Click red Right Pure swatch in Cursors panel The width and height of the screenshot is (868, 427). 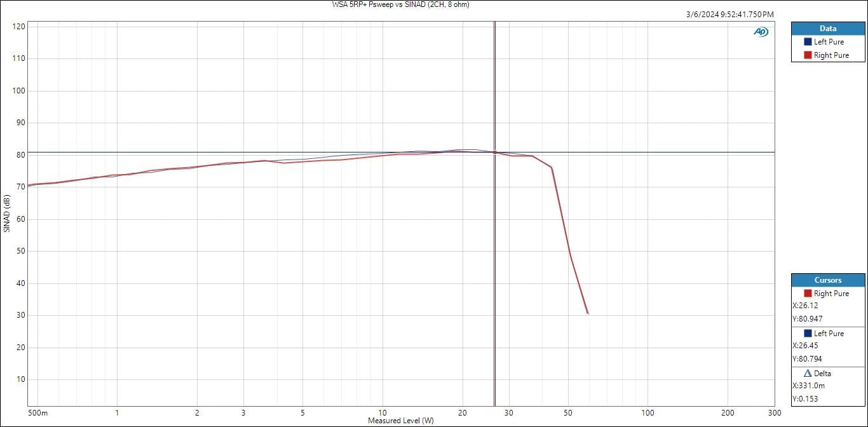(x=808, y=294)
